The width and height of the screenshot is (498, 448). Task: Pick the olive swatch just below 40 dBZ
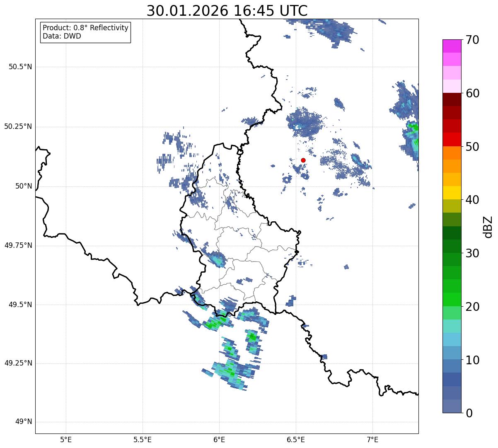(452, 206)
